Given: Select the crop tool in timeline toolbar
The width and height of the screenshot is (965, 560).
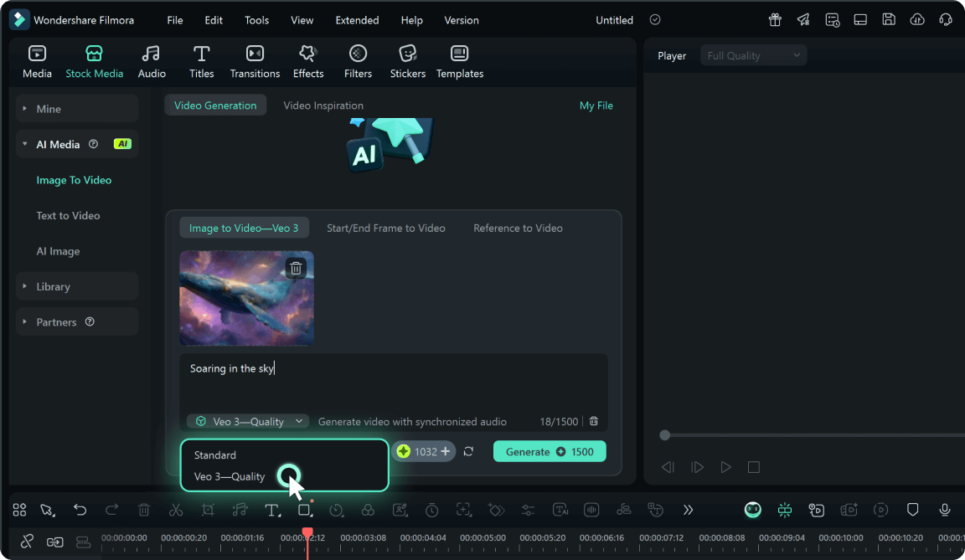Looking at the screenshot, I should (208, 510).
